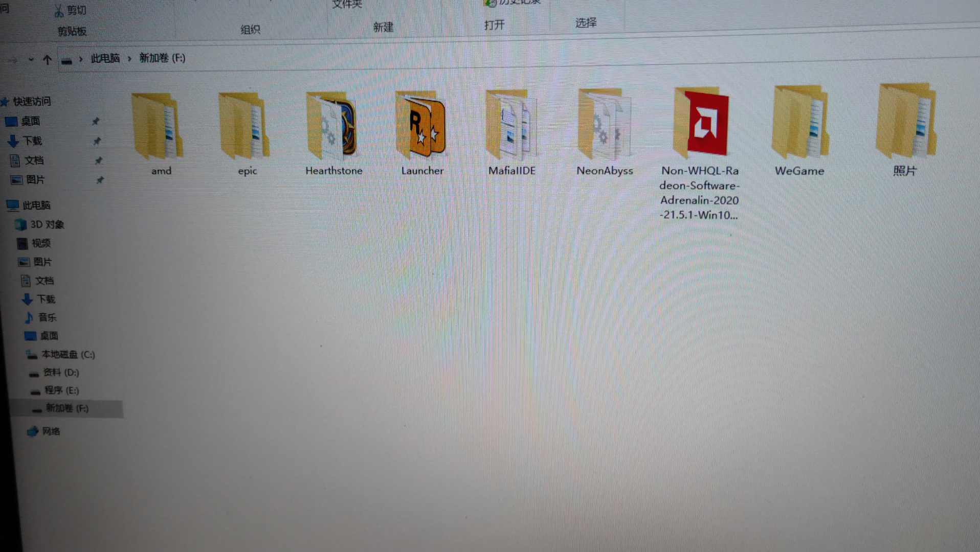Click the WeGame folder name label
Image resolution: width=980 pixels, height=552 pixels.
click(799, 171)
